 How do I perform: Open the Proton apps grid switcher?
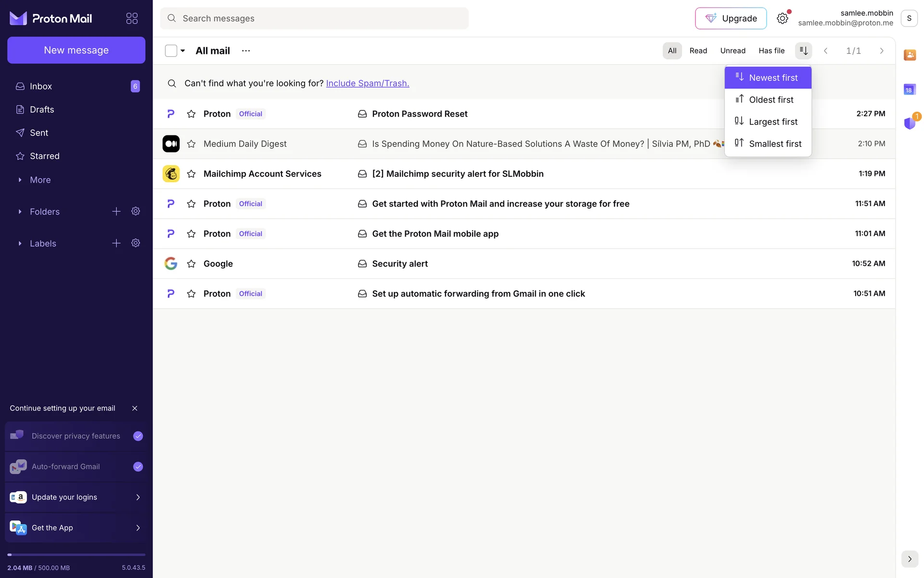coord(132,18)
